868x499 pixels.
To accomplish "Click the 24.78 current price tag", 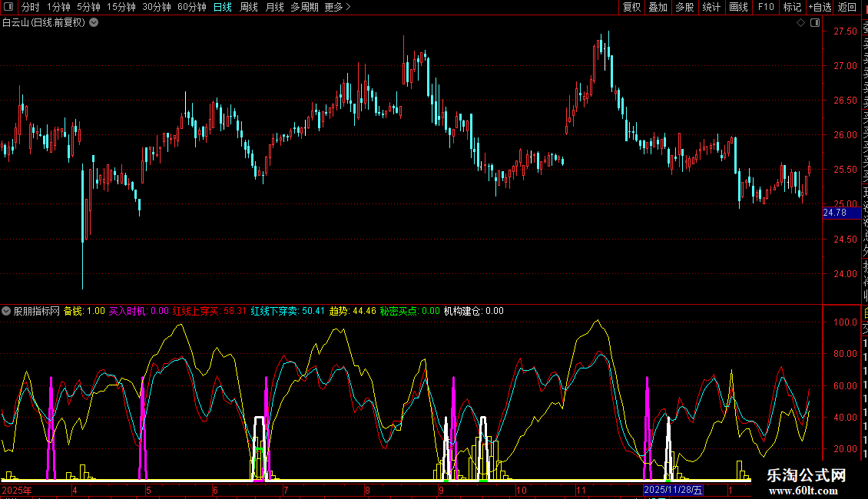I will [x=841, y=213].
